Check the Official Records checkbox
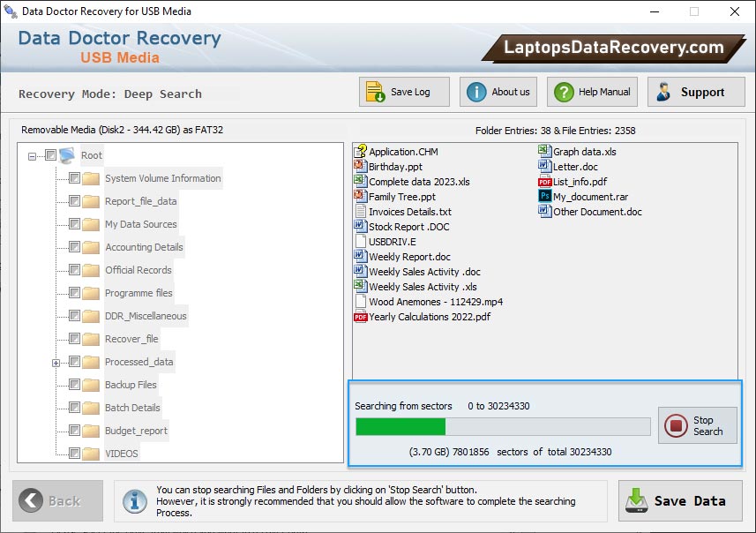The image size is (756, 533). (x=74, y=270)
